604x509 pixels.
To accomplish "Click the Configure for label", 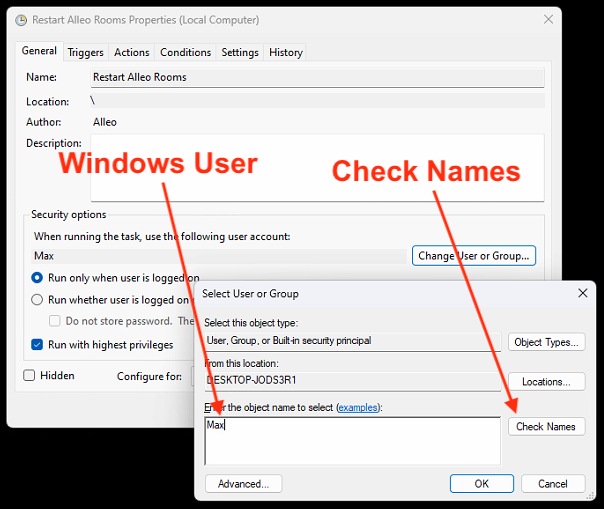I will tap(149, 376).
